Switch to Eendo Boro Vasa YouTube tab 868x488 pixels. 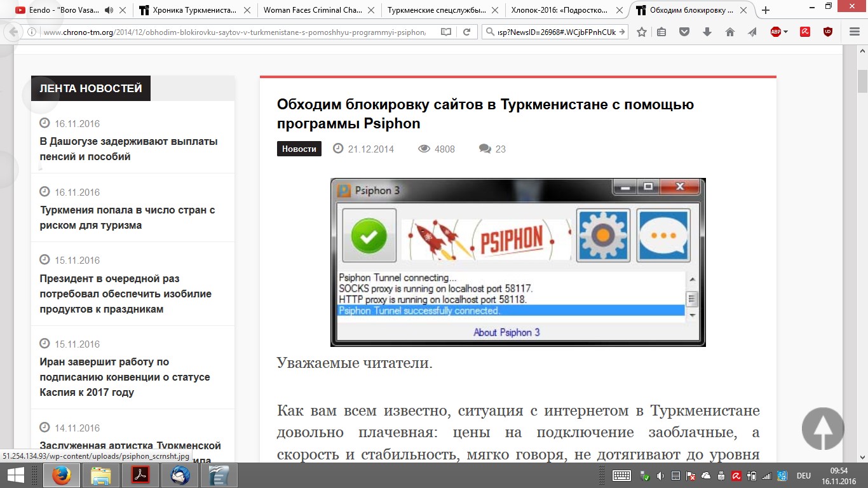tap(64, 10)
